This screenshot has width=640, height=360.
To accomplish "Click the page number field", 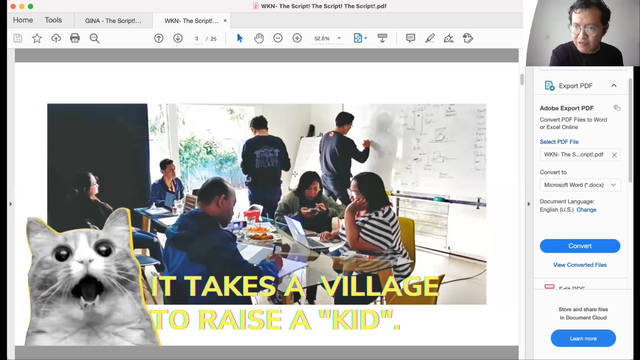I will click(197, 38).
